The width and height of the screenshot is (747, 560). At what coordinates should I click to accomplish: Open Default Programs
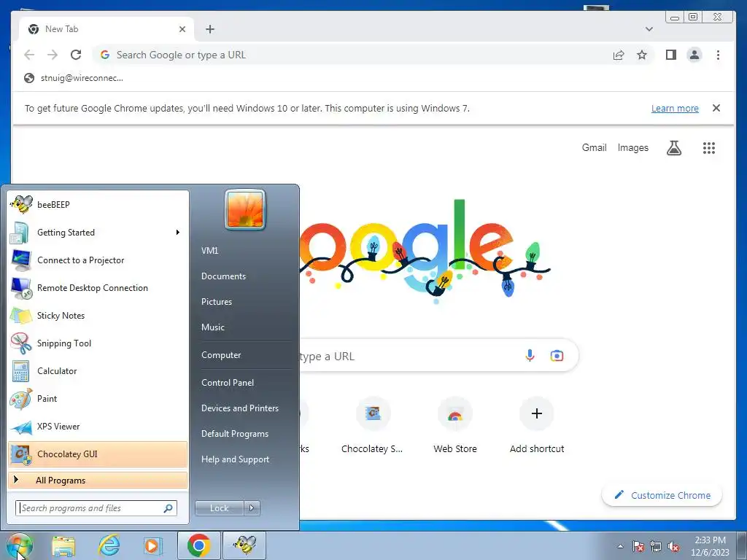(x=235, y=434)
